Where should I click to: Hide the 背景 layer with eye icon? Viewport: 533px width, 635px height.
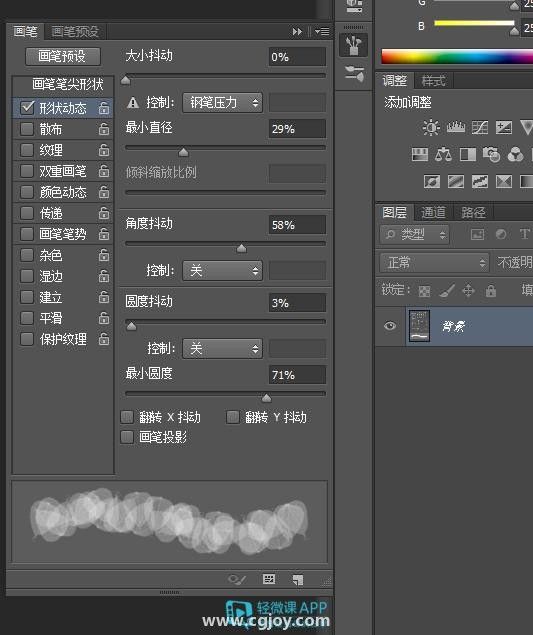pos(390,326)
